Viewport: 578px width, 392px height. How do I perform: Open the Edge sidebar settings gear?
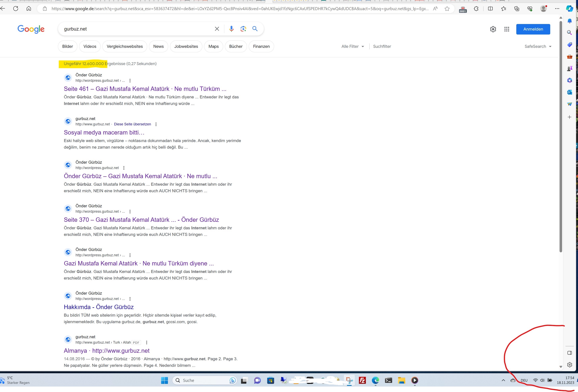tap(569, 365)
